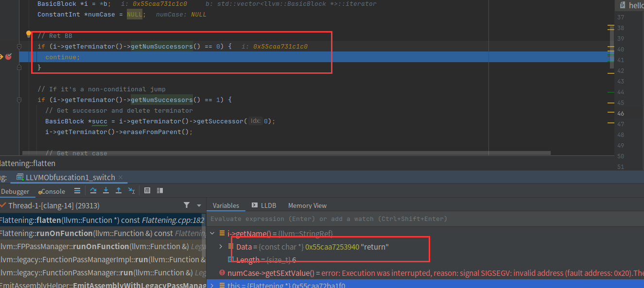The width and height of the screenshot is (644, 288).
Task: Collapse the getNumSuccessors() == 1 if block fold marker
Action: 19,100
